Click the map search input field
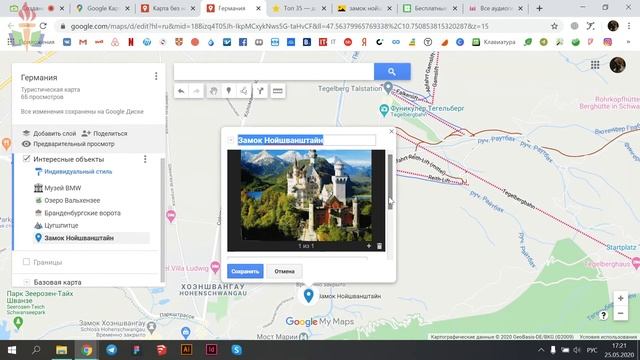This screenshot has height=360, width=640. (274, 71)
